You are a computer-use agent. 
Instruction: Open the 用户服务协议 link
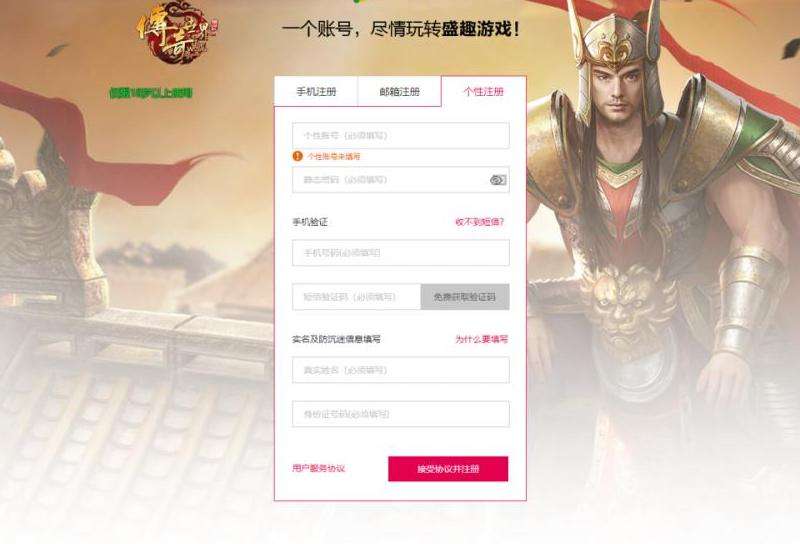click(318, 468)
